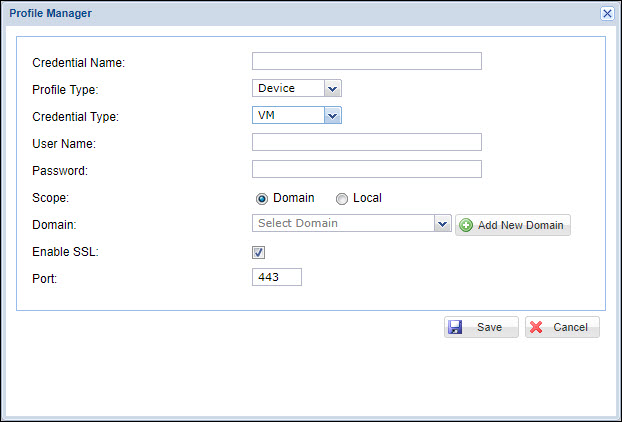Focus the Credential Name text field

(x=366, y=61)
